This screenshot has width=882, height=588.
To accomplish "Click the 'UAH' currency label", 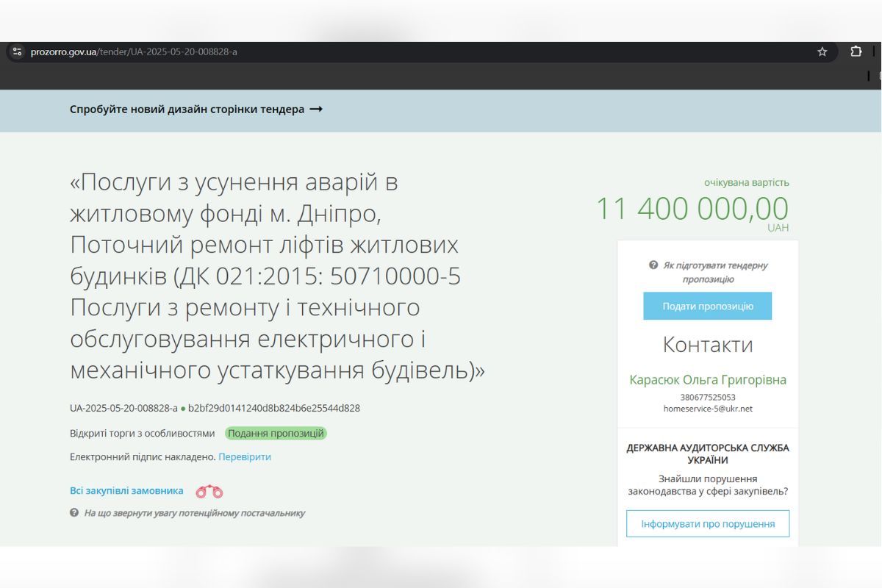I will point(778,228).
